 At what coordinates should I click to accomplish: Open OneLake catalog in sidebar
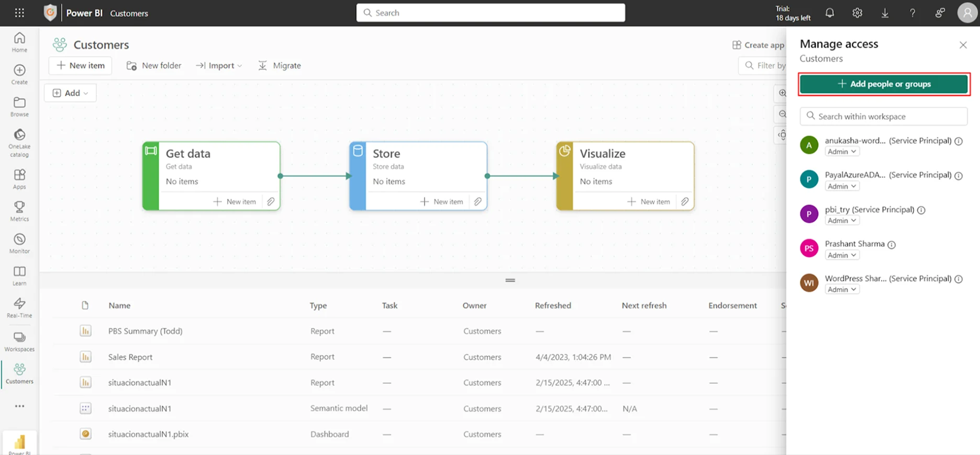coord(19,143)
